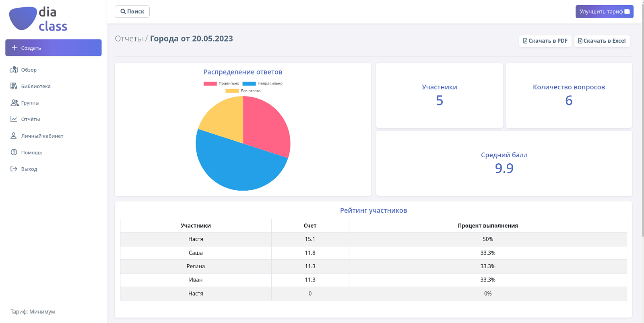644x323 pixels.
Task: Click the plus icon in Создать
Action: [14, 48]
